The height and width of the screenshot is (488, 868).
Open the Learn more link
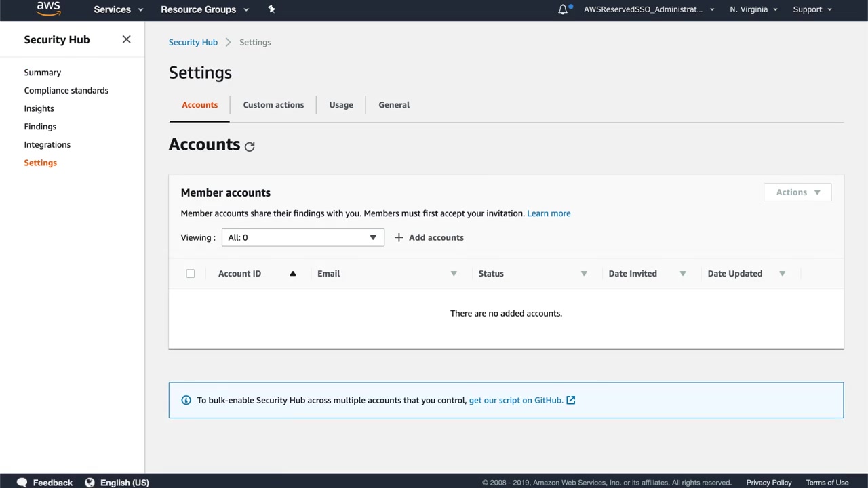(x=549, y=213)
